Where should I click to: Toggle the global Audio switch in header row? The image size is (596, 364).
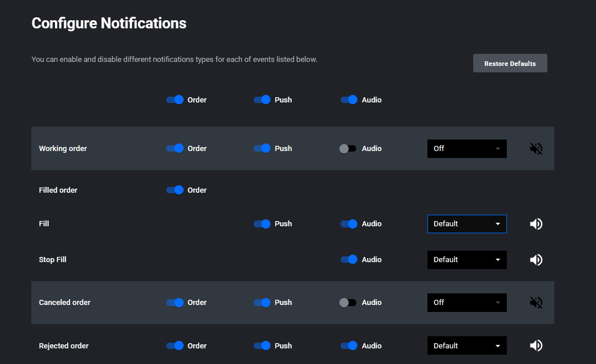pyautogui.click(x=349, y=100)
